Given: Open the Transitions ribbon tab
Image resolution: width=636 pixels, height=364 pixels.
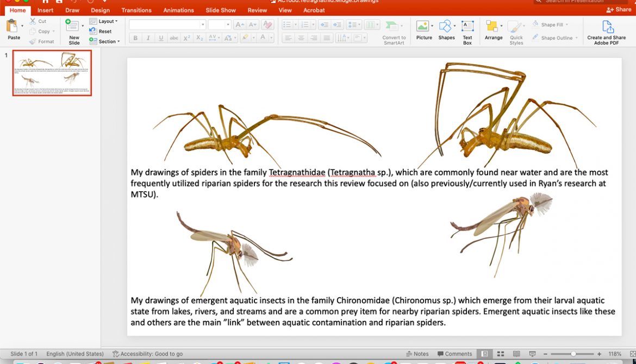Looking at the screenshot, I should (136, 10).
